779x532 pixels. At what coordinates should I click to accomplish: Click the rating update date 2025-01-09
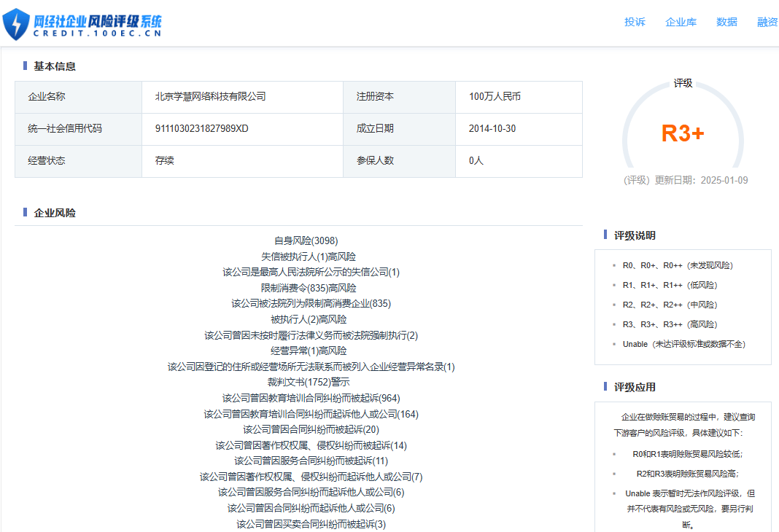[x=724, y=180]
